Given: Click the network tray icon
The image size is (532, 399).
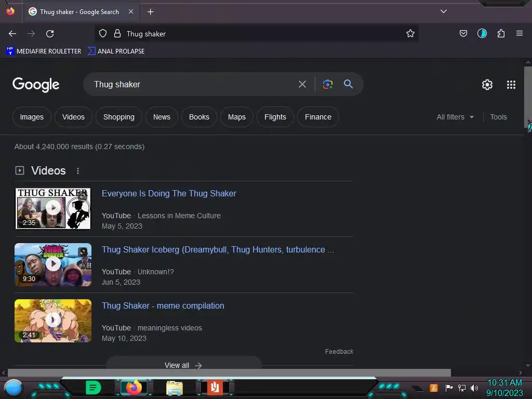Looking at the screenshot, I should [x=461, y=388].
